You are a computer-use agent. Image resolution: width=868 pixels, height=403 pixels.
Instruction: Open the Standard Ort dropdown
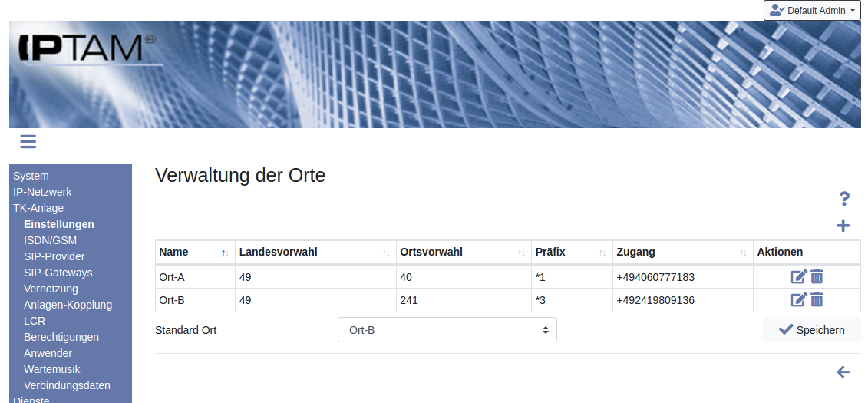447,330
